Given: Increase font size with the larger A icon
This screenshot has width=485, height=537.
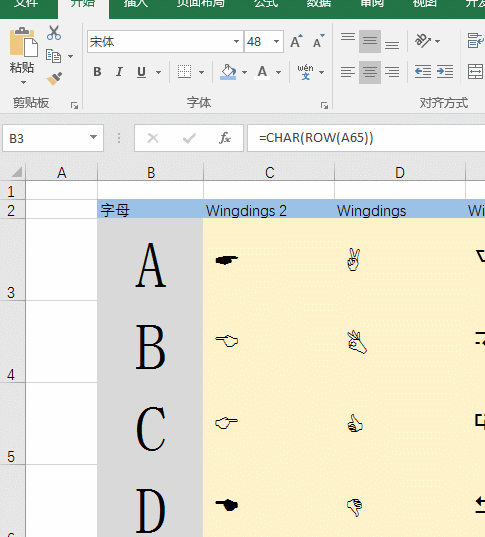Looking at the screenshot, I should pos(296,41).
